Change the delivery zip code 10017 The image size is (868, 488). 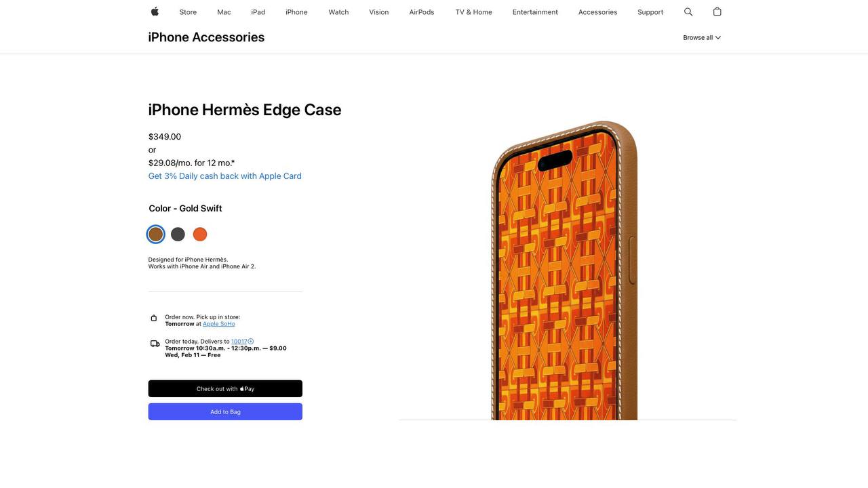(239, 342)
